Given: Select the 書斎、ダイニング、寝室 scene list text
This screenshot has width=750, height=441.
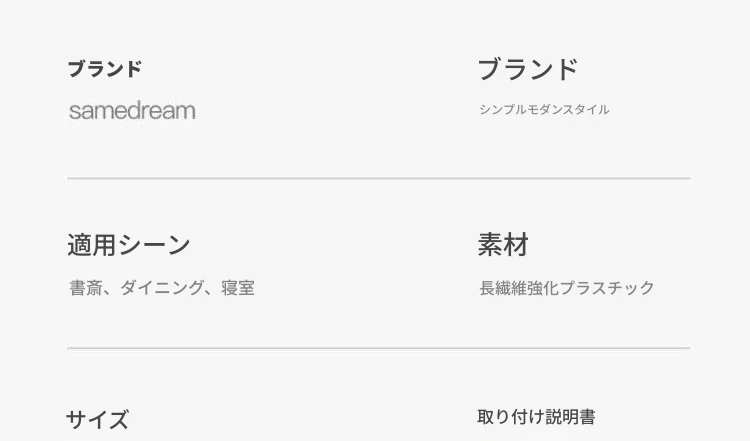Looking at the screenshot, I should coord(162,288).
